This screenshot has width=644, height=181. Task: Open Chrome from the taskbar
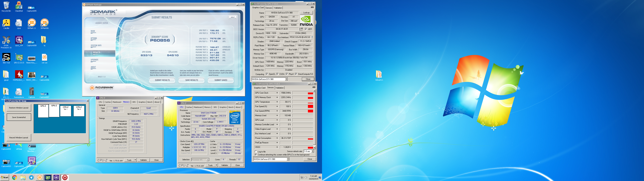click(14, 177)
